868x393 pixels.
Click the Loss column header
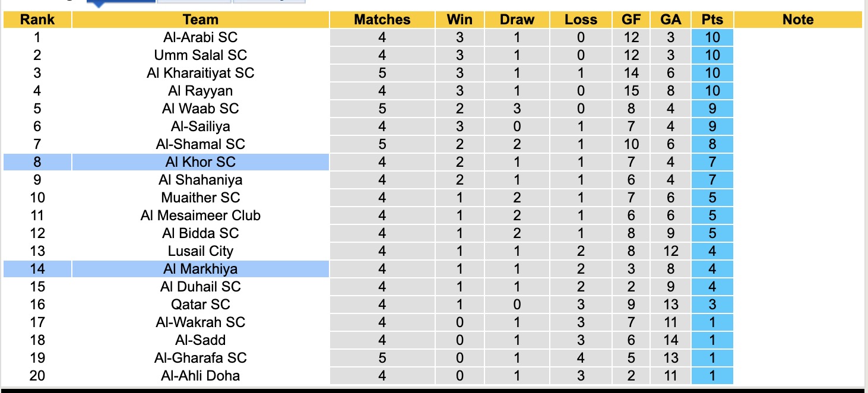(581, 20)
